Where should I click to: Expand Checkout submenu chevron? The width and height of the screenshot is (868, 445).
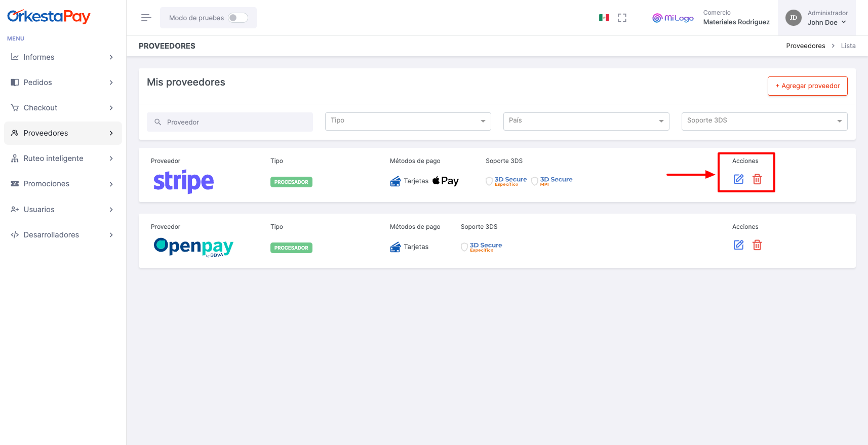pos(111,108)
